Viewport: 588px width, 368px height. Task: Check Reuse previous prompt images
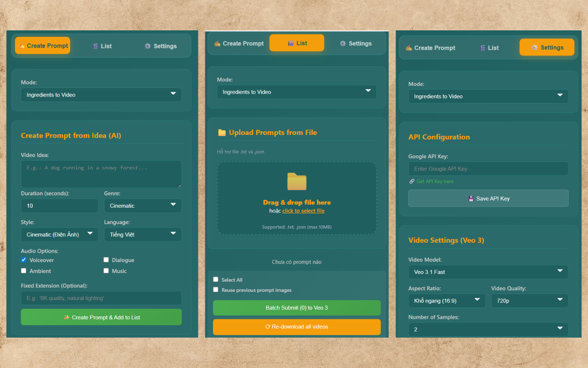(216, 290)
